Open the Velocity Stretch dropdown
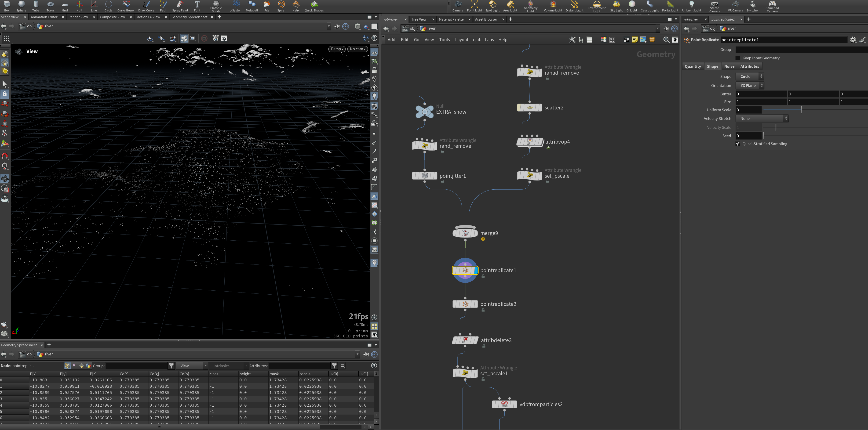The image size is (868, 430). (x=762, y=119)
